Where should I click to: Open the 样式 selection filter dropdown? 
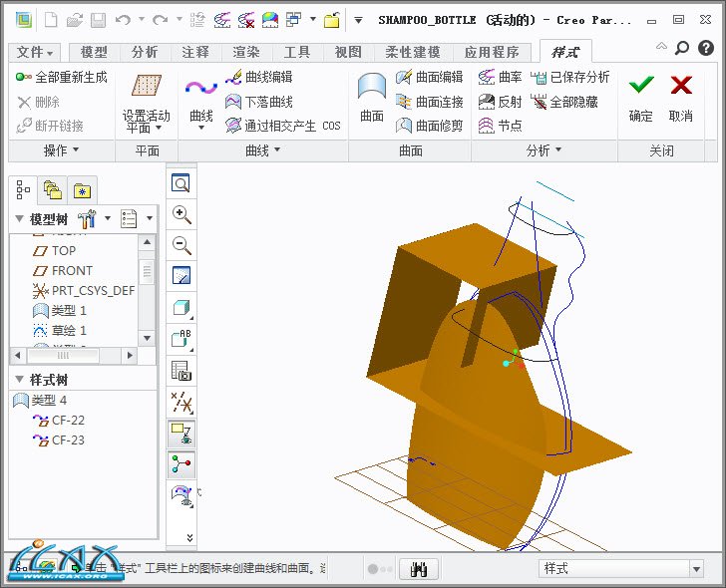tap(697, 569)
